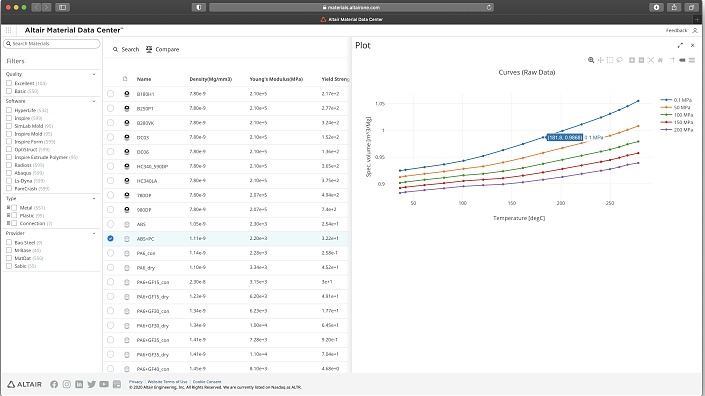Enable the Basic quality filter
This screenshot has width=705, height=396.
tap(9, 91)
